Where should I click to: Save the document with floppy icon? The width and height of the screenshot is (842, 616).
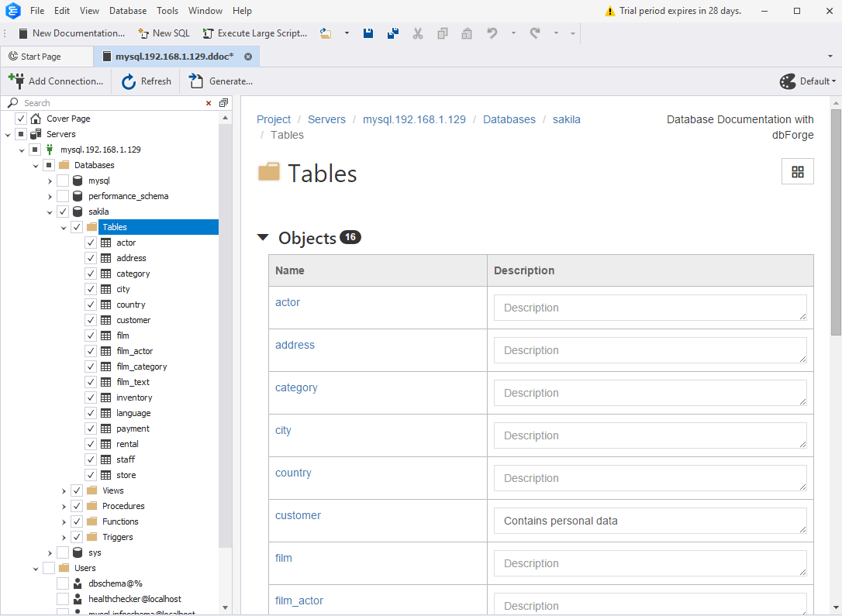(368, 33)
